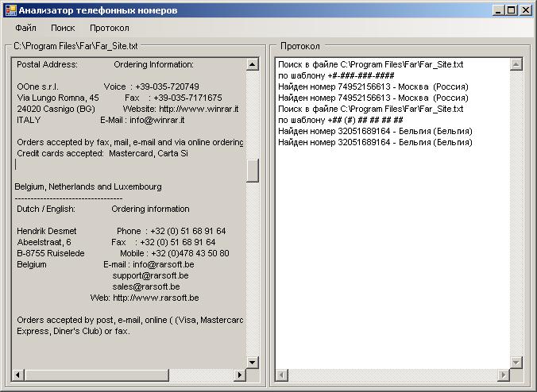
Task: Click the Fax line +32 (0) 51 68 91 64
Action: point(178,242)
